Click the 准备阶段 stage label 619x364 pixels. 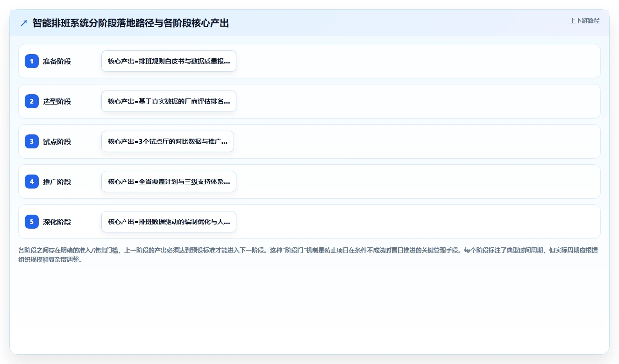point(57,61)
